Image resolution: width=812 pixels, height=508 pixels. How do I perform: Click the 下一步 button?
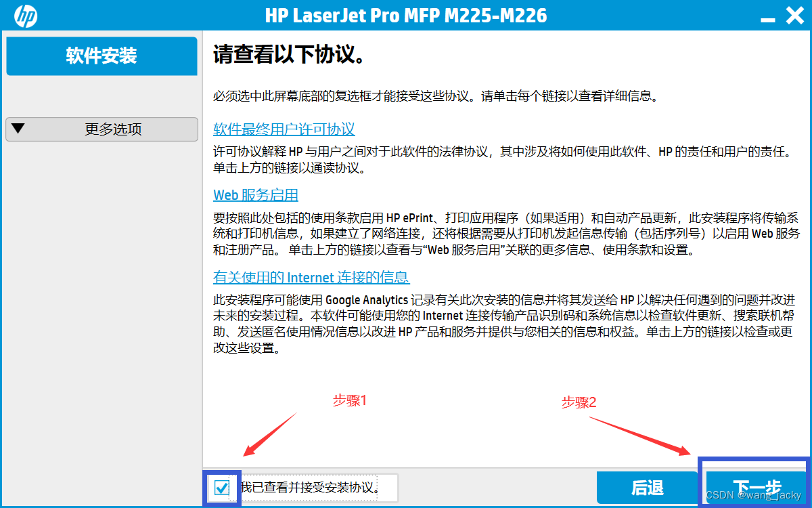[757, 488]
